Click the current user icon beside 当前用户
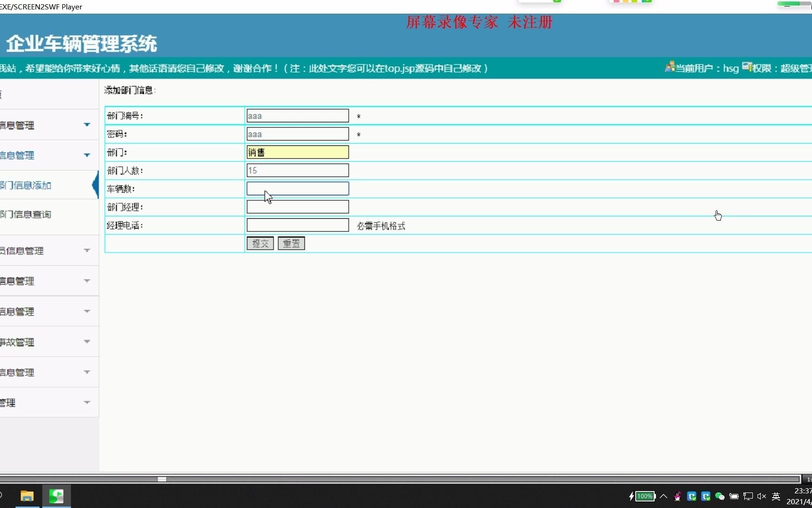 [x=670, y=67]
